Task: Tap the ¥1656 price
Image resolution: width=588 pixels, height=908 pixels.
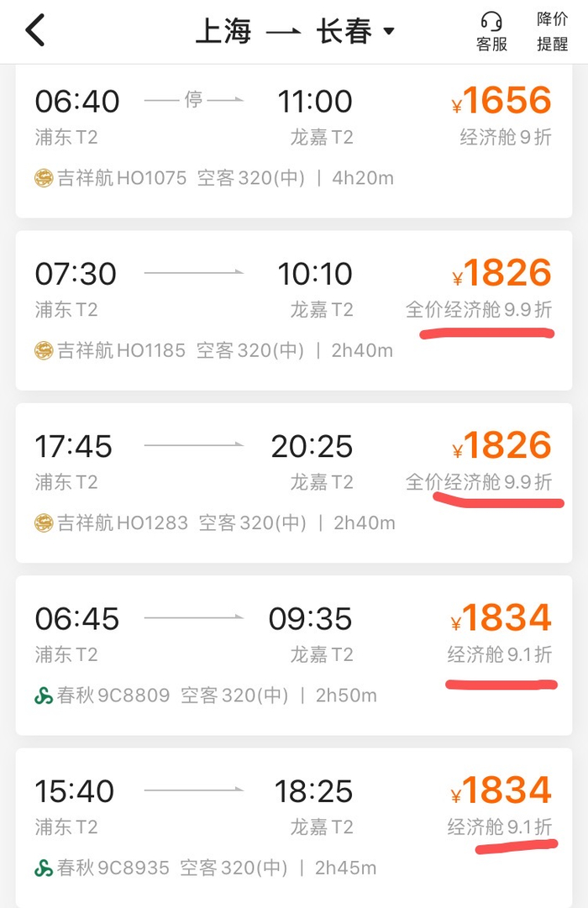Action: click(x=502, y=102)
